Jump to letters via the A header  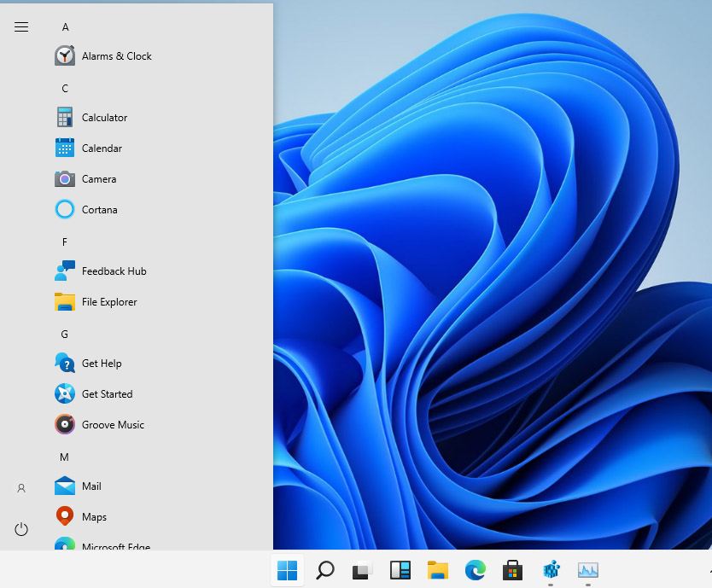(x=66, y=27)
